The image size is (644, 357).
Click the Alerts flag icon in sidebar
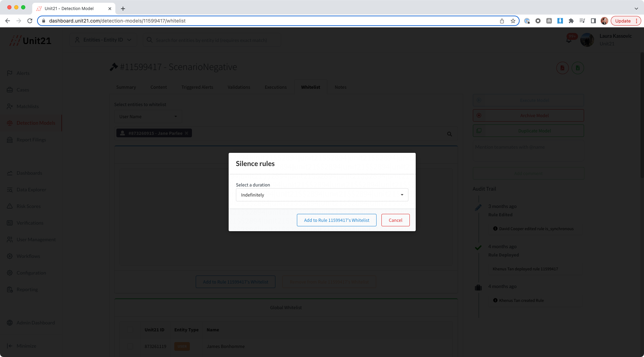10,73
